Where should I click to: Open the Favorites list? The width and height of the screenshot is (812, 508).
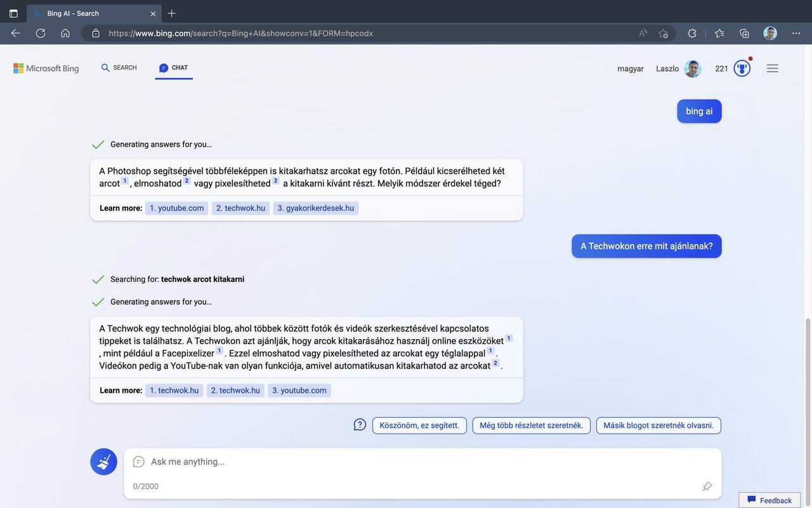719,33
